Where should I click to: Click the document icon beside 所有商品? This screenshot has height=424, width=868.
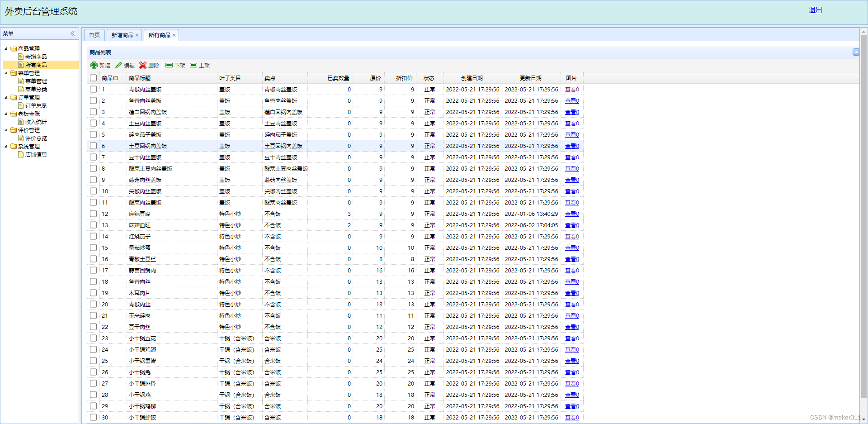coord(21,65)
